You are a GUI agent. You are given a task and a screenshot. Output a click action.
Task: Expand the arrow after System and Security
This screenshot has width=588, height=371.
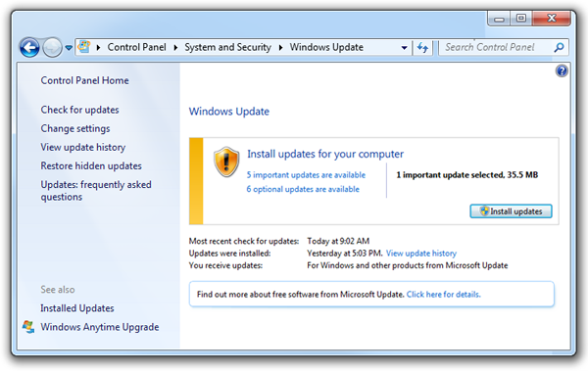[x=280, y=48]
